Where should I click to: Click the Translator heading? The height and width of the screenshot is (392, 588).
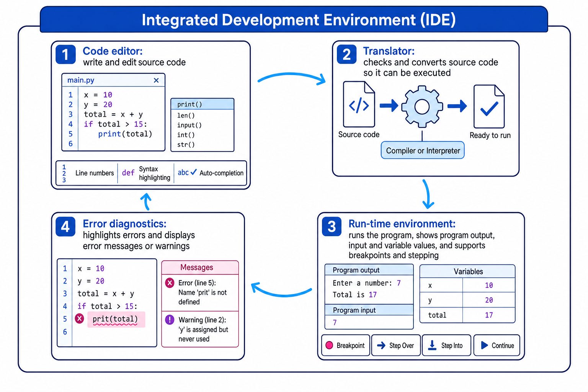click(x=389, y=51)
